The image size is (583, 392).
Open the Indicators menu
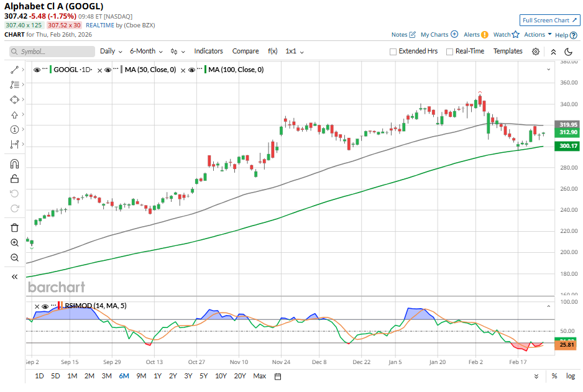tap(208, 52)
